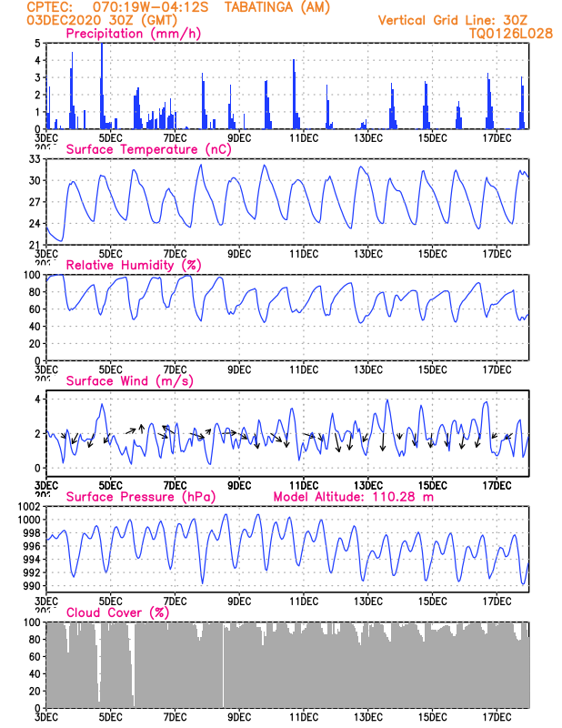
Task: Select 17DEC label under the Precipitation chart
Action: click(497, 138)
